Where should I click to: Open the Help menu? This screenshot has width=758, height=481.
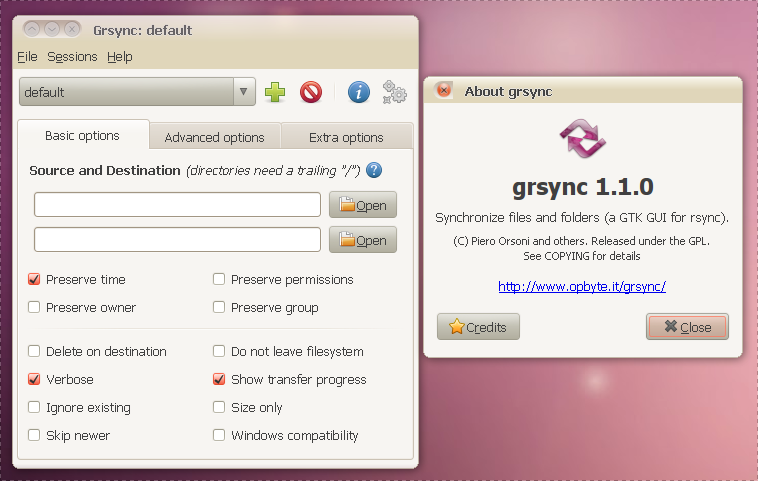119,57
